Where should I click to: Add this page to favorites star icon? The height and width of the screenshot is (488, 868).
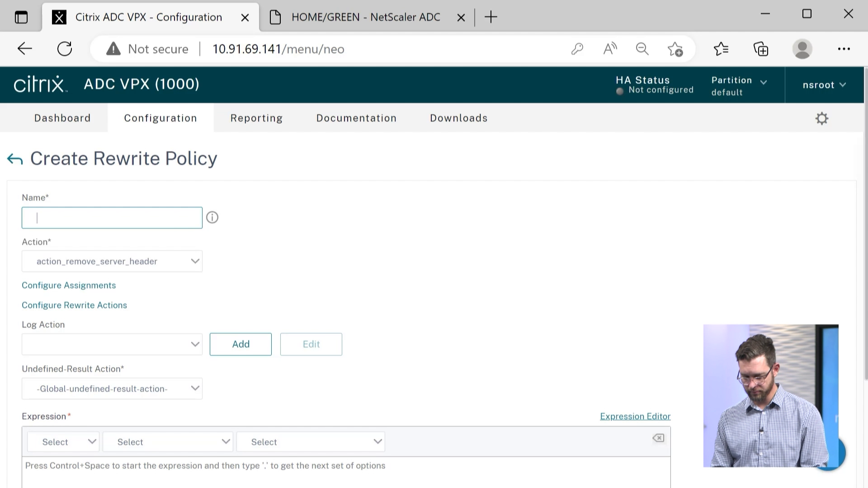(675, 49)
